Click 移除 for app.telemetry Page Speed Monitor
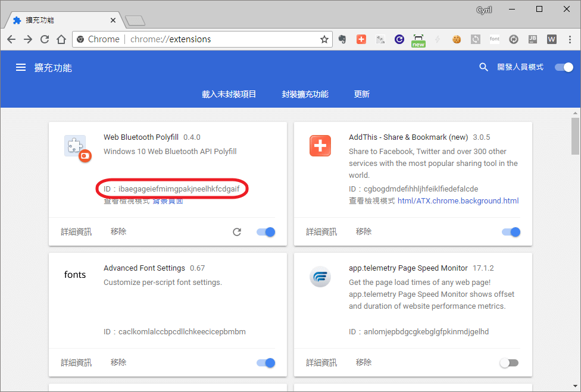The height and width of the screenshot is (392, 581). point(364,362)
